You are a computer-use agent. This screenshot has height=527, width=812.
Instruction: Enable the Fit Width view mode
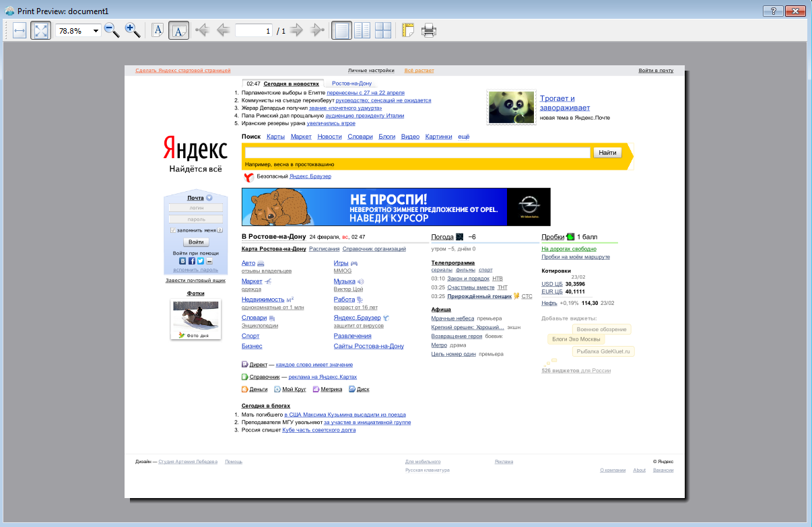pyautogui.click(x=20, y=30)
